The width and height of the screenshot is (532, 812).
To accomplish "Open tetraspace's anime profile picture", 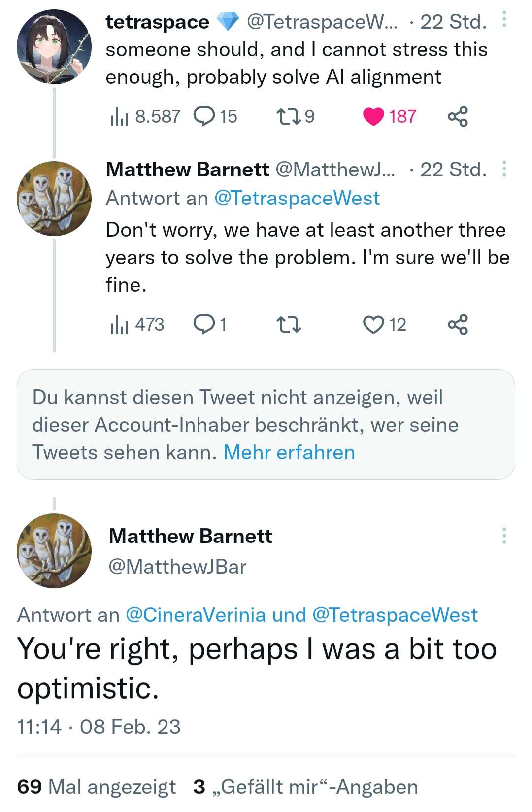I will tap(54, 47).
